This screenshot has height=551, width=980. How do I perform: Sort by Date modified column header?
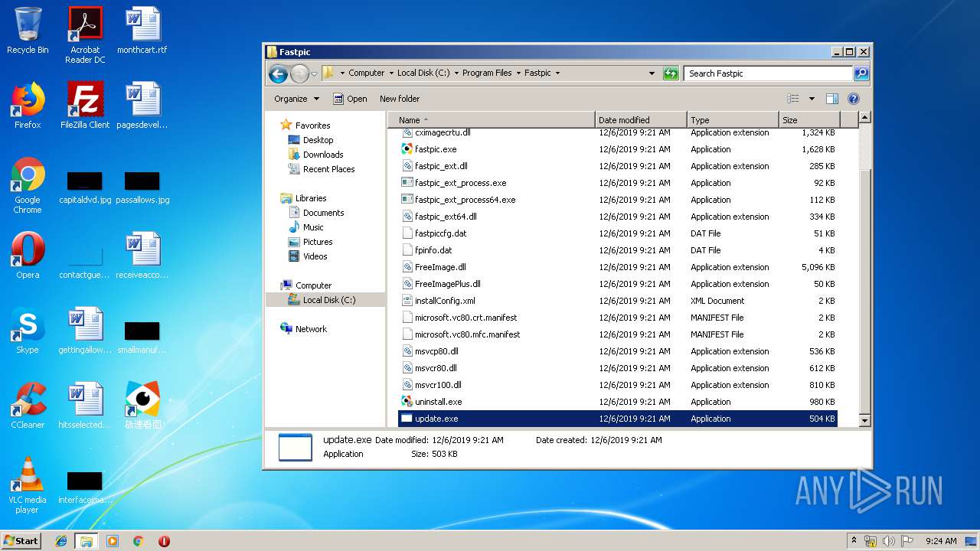(641, 120)
